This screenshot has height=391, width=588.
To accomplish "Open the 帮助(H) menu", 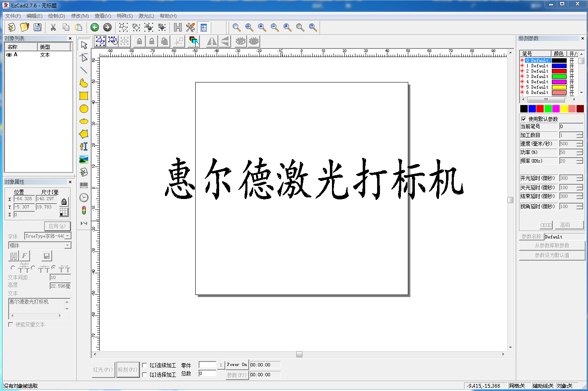I will pos(168,16).
